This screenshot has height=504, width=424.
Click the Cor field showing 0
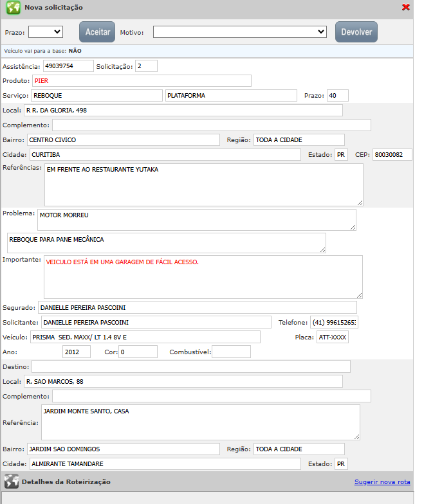click(138, 352)
